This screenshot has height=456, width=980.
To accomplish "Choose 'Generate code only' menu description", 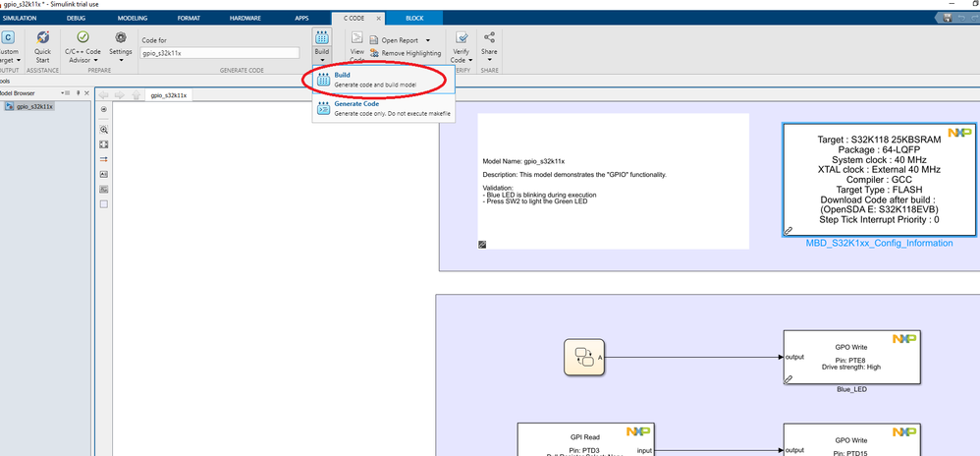I will point(392,114).
